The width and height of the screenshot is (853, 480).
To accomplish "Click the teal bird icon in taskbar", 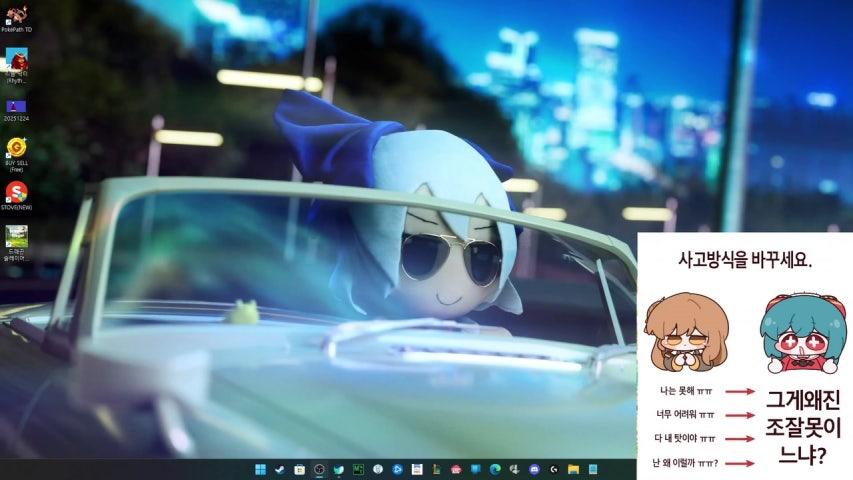I will (338, 469).
